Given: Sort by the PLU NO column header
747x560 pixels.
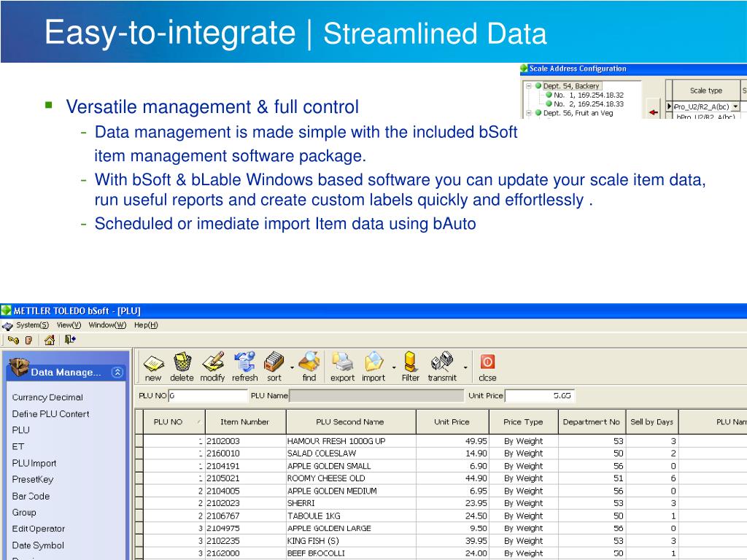Looking at the screenshot, I should 174,422.
